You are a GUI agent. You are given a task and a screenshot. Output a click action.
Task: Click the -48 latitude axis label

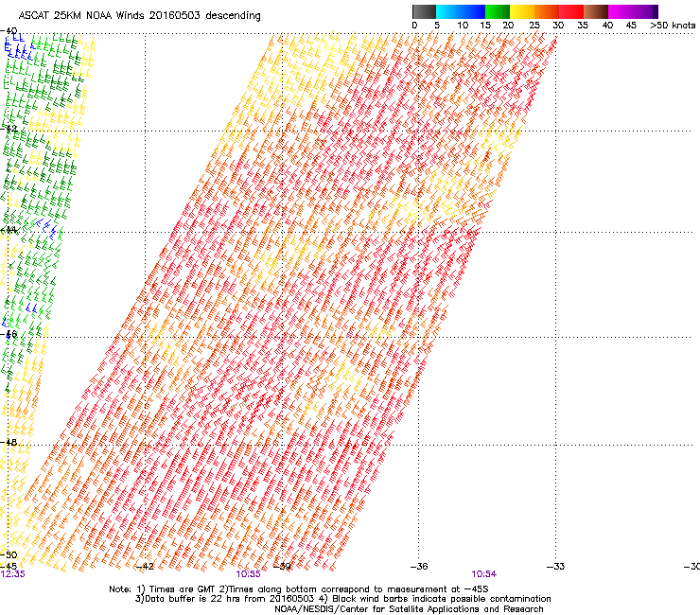pos(9,442)
